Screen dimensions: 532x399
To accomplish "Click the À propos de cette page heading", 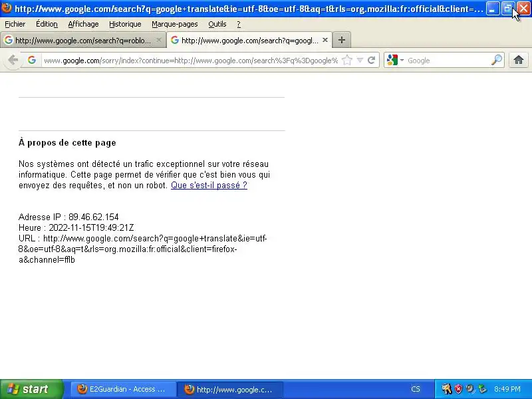I will (67, 143).
